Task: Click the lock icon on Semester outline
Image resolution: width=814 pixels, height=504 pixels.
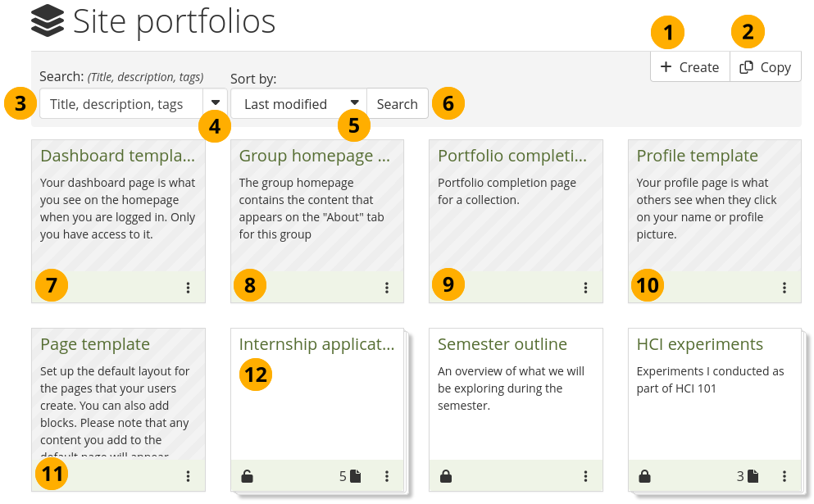Action: click(x=446, y=476)
